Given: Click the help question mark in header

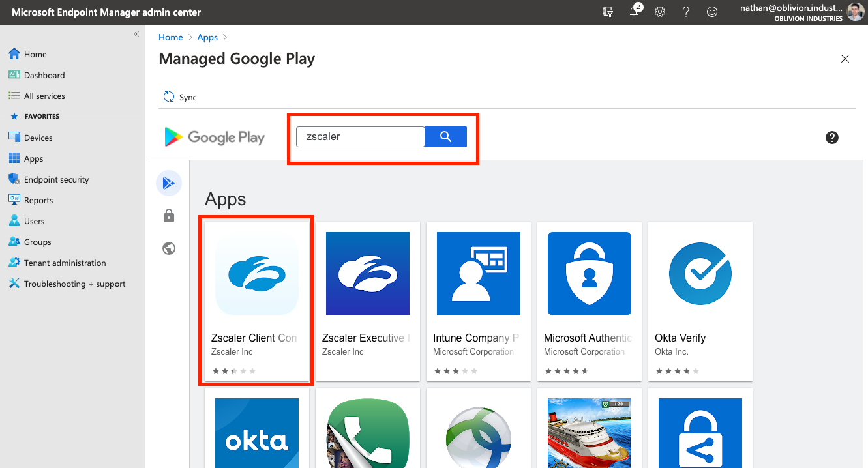Looking at the screenshot, I should (686, 12).
